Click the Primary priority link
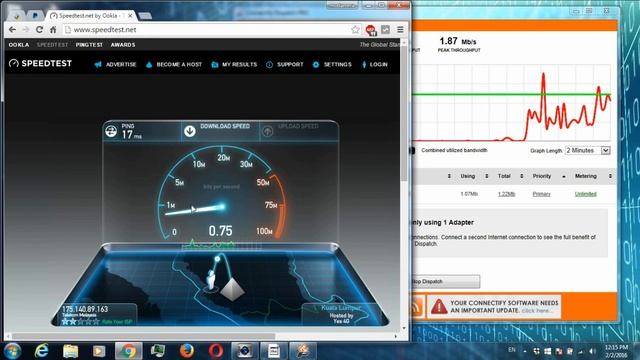 [x=542, y=194]
